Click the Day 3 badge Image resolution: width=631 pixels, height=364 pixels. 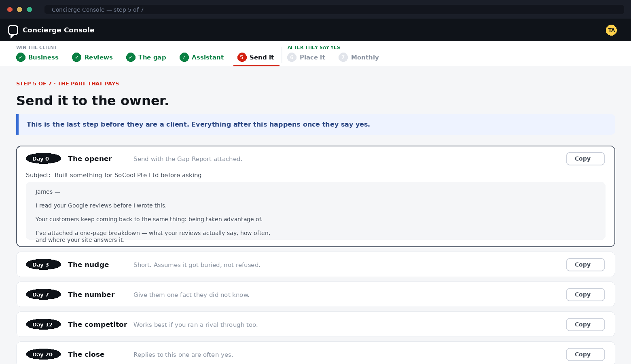click(43, 265)
